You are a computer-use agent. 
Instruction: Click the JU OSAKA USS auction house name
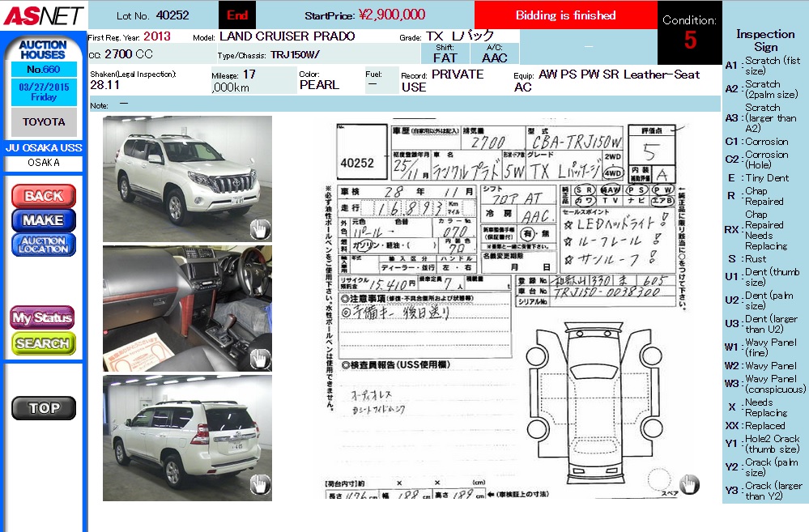(44, 148)
